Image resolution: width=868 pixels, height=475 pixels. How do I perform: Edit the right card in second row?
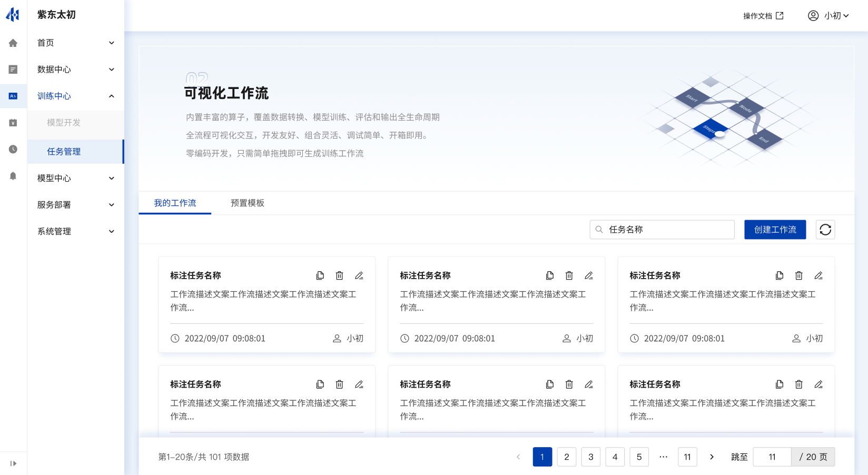click(x=818, y=384)
